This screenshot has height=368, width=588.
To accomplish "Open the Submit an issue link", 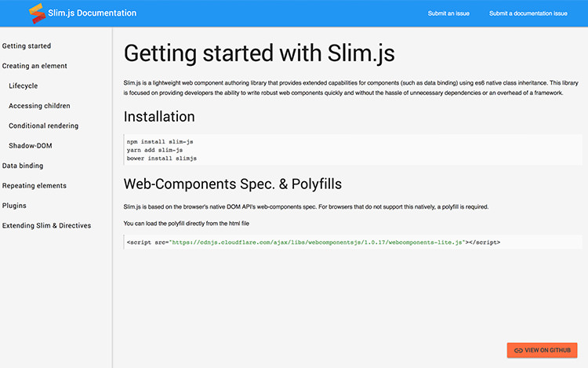I will pos(449,13).
